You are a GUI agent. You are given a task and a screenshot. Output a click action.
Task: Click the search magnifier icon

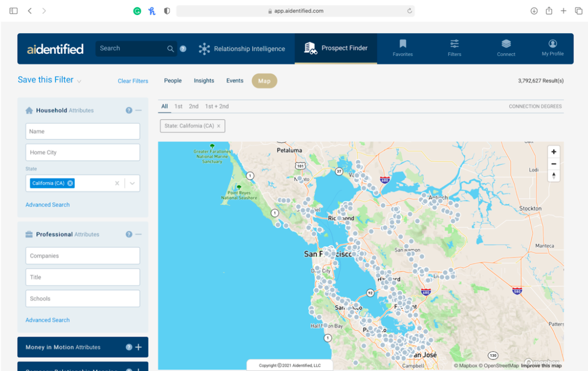170,49
